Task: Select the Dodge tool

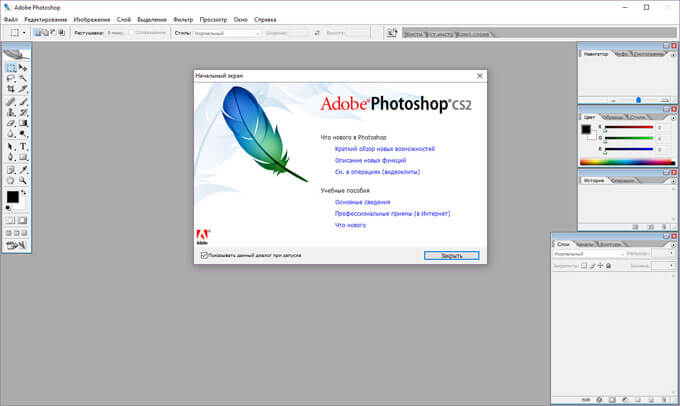Action: click(x=23, y=134)
